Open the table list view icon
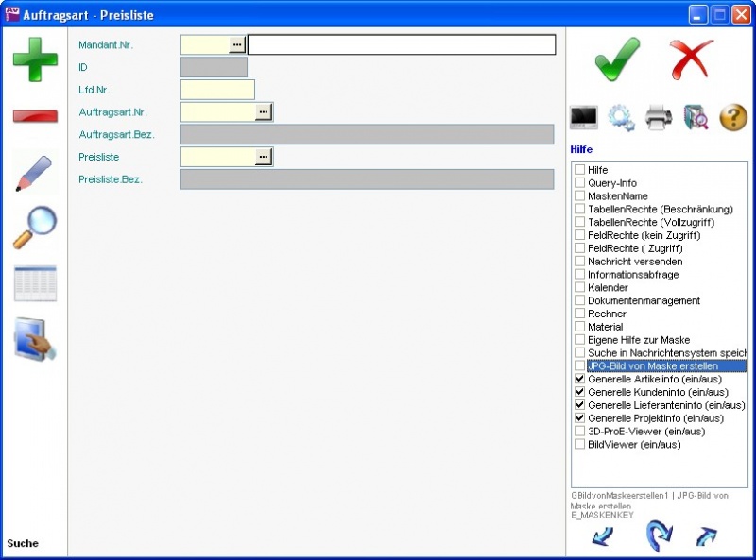 coord(34,283)
